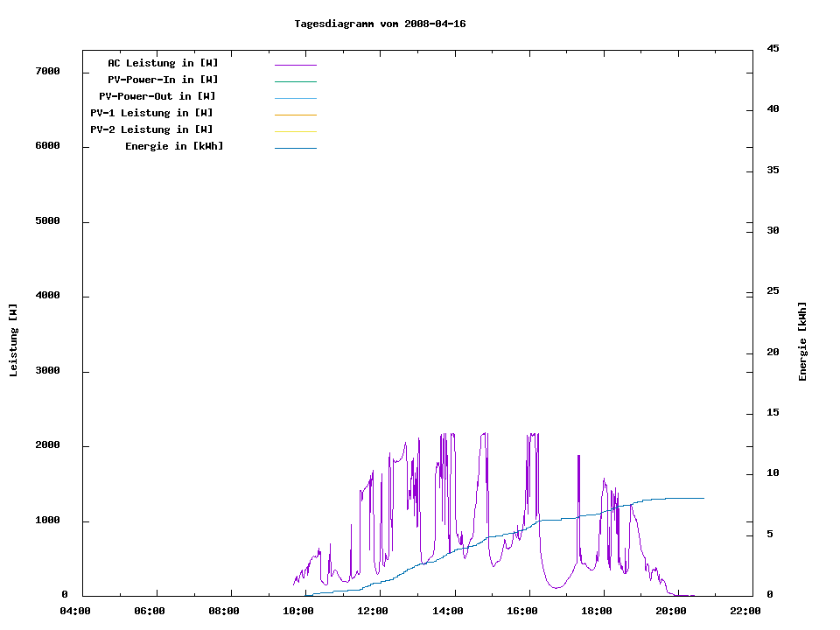Click the 12:00 tick label on the time axis
The height and width of the screenshot is (630, 840).
point(374,611)
